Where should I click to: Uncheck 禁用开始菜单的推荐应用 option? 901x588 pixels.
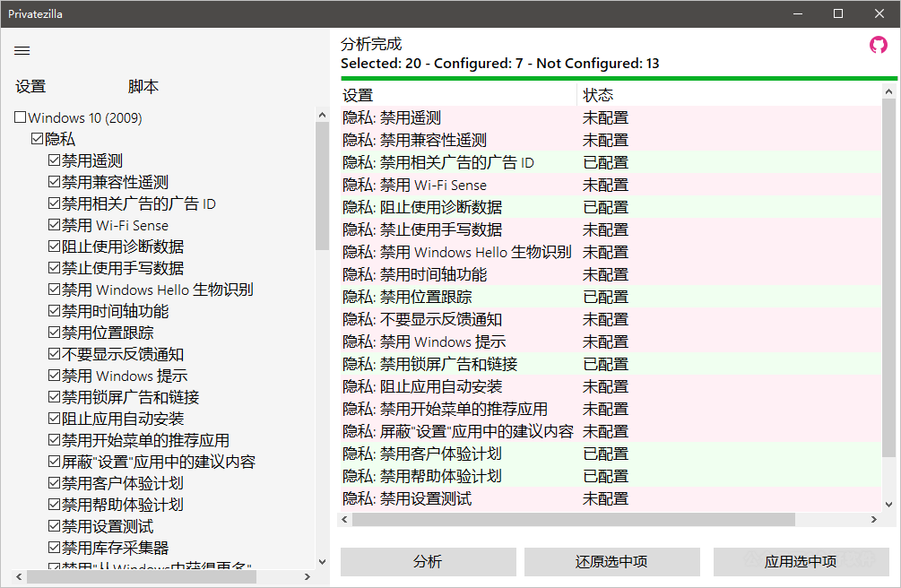[x=55, y=440]
